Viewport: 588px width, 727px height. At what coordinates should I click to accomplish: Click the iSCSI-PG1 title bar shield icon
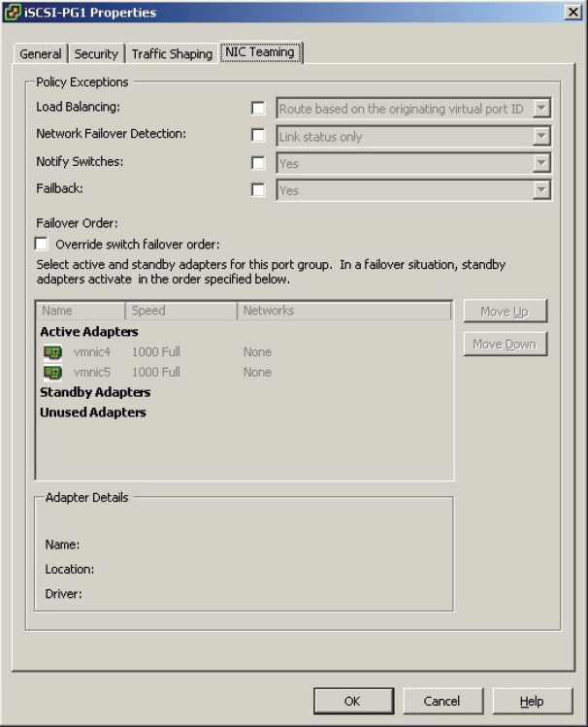tap(13, 13)
